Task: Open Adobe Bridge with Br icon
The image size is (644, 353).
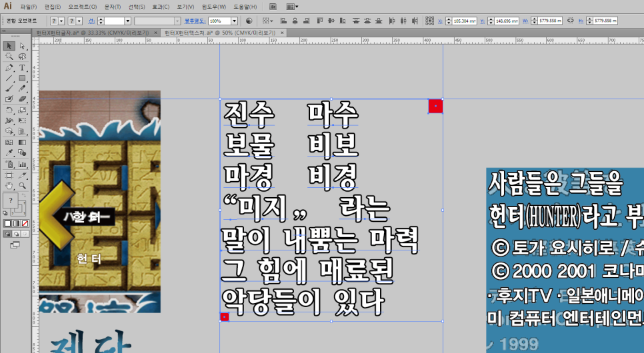Action: click(x=273, y=7)
